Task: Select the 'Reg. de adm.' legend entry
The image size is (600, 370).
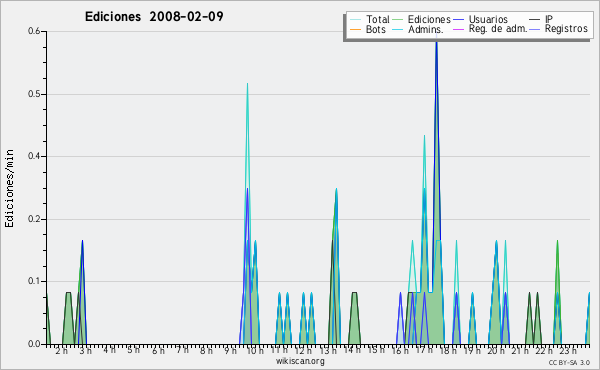Action: pyautogui.click(x=491, y=29)
